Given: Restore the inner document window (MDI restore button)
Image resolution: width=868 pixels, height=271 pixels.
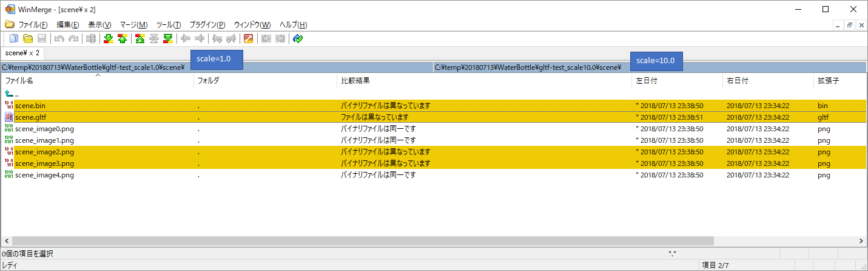Looking at the screenshot, I should click(850, 25).
